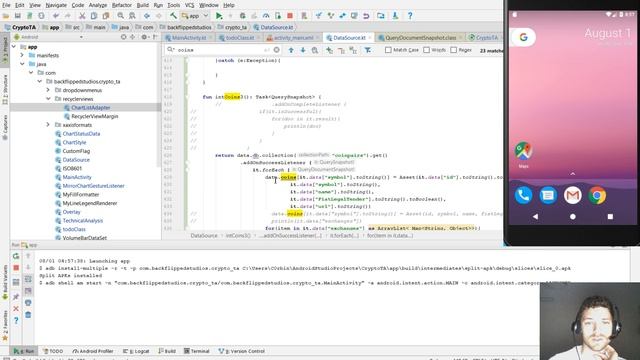Click the Open folder toolbar icon
640x360 pixels.
6,16
